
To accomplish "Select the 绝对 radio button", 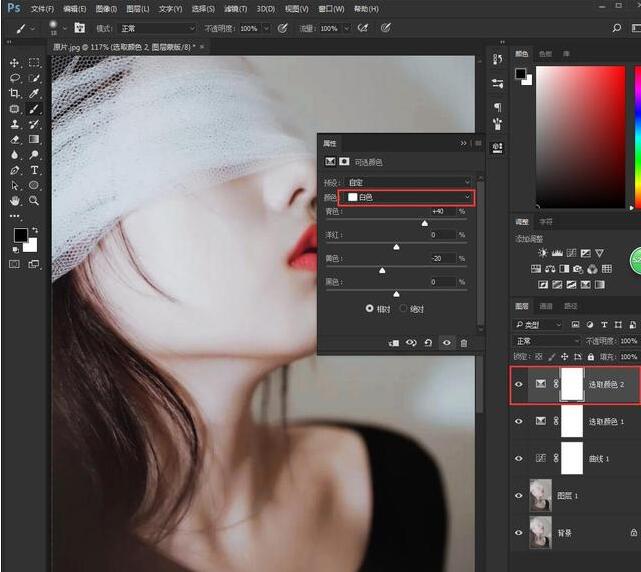I will tap(404, 308).
